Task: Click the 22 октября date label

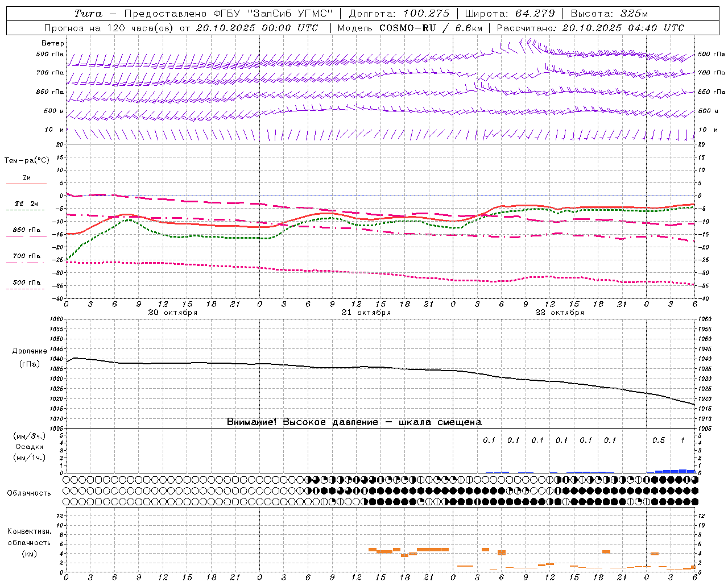Action: 559,313
